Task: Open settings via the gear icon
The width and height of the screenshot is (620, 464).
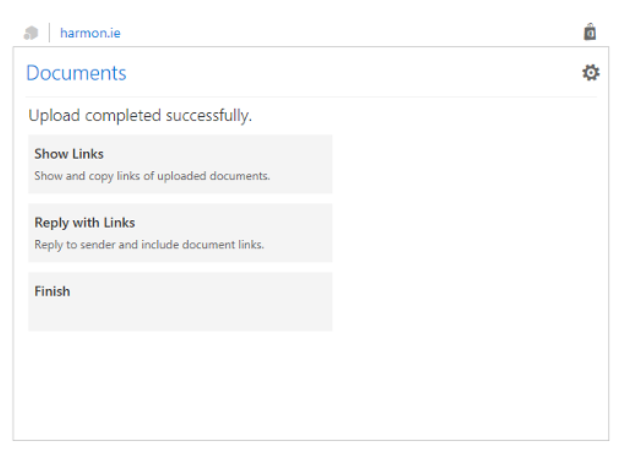Action: 591,73
